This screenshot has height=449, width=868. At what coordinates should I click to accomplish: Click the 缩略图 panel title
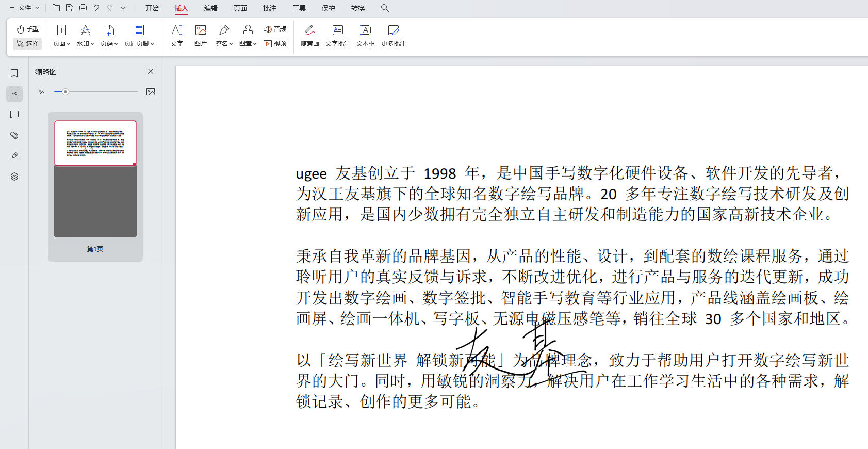point(46,72)
